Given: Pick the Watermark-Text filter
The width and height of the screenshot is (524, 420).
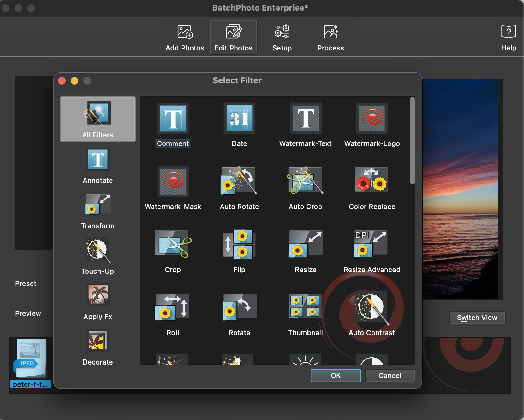Looking at the screenshot, I should coord(306,119).
